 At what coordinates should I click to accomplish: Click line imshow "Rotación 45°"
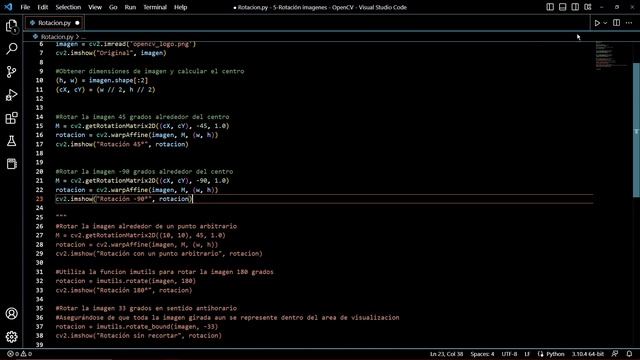pyautogui.click(x=122, y=144)
